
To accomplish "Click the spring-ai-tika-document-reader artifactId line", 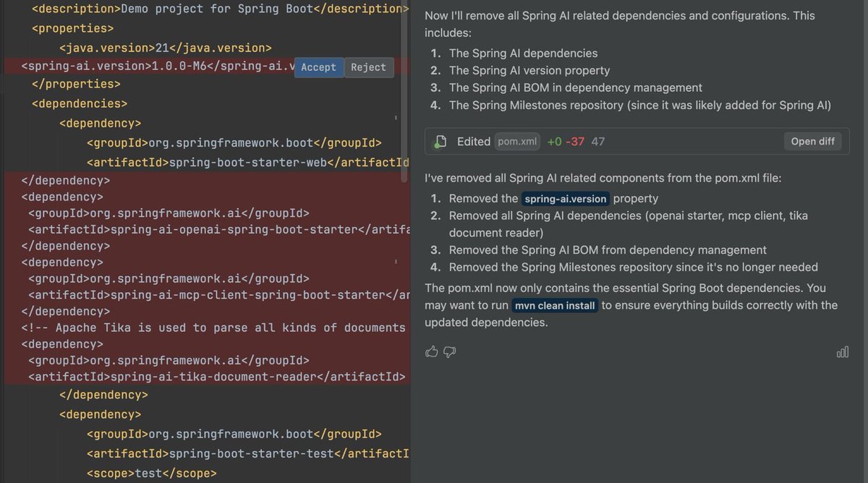I will (216, 377).
